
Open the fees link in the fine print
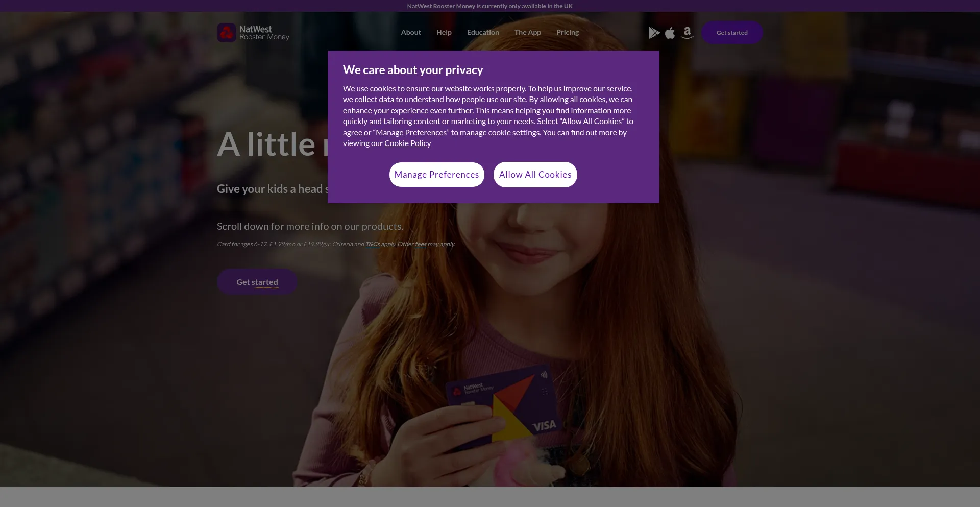pos(421,244)
